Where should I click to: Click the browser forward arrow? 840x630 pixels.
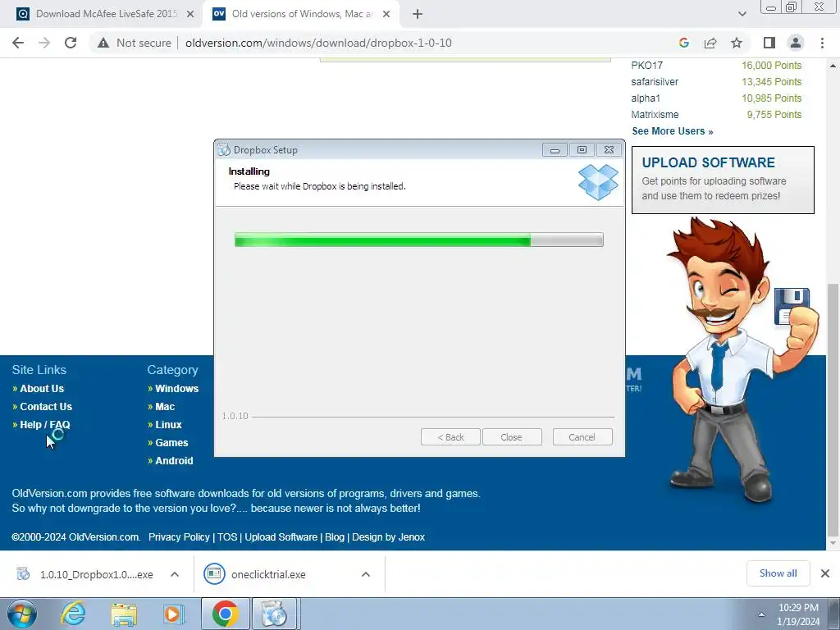coord(44,43)
